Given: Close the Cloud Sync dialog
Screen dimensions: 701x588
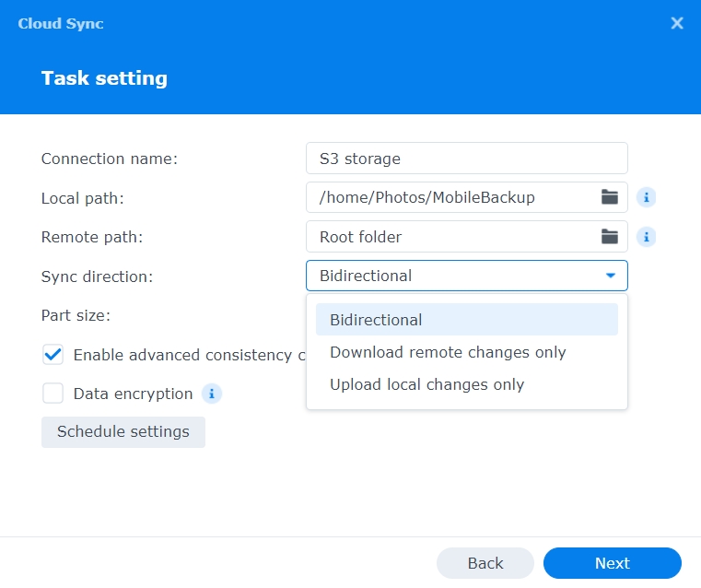Looking at the screenshot, I should point(677,24).
